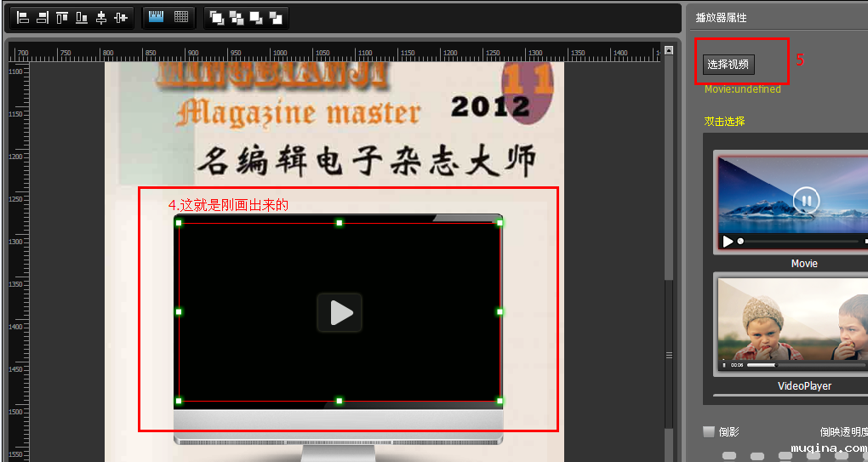Click play button in the canvas video
This screenshot has width=868, height=462.
tap(340, 312)
